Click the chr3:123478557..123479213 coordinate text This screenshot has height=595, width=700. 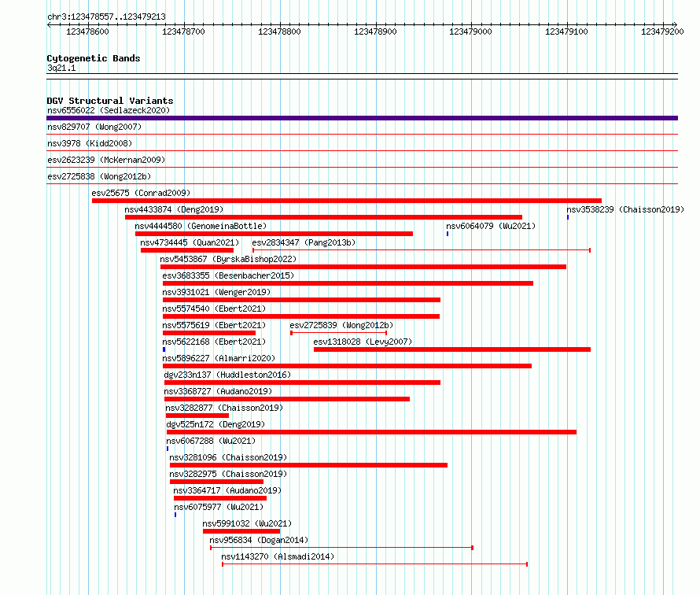(x=106, y=17)
